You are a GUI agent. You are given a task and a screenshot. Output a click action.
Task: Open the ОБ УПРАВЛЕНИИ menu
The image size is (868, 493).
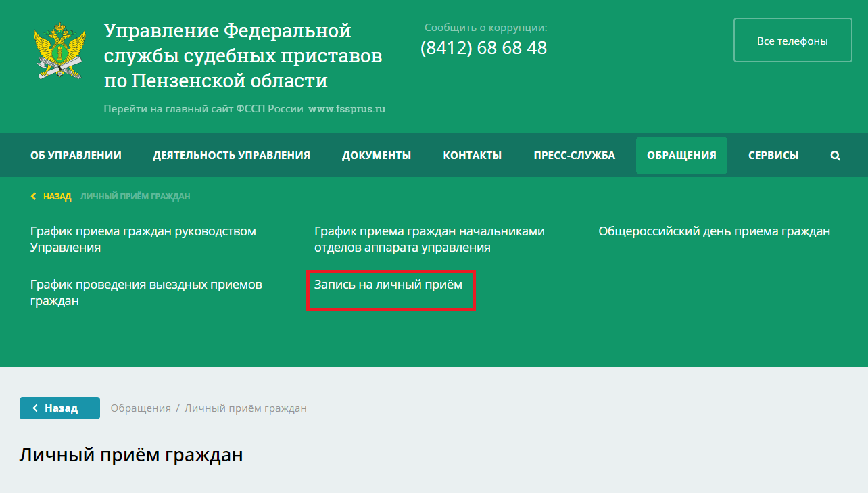tap(76, 156)
